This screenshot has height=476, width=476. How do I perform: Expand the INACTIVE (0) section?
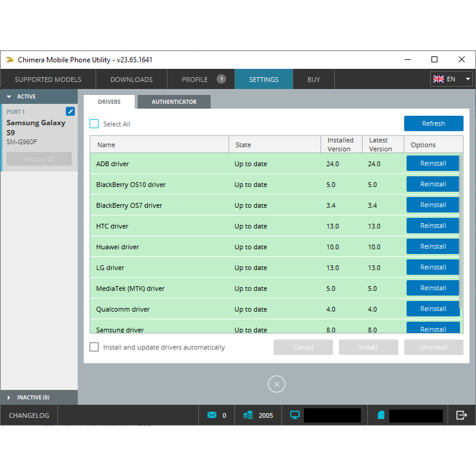click(x=39, y=398)
